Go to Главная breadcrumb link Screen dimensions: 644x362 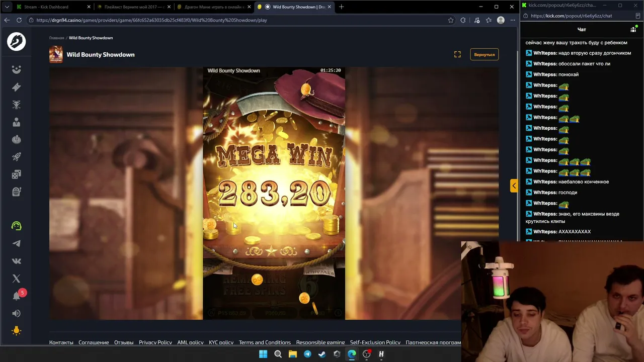pyautogui.click(x=56, y=38)
